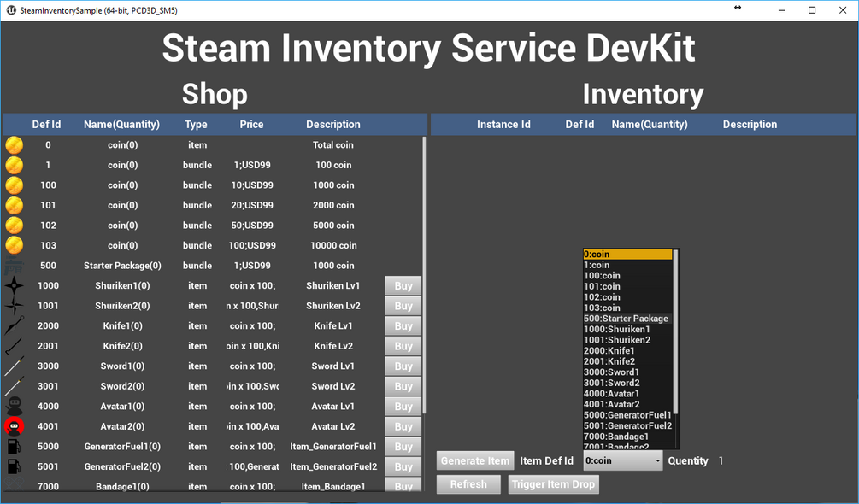Choose 5001:GeneratorFuel2 from the dropdown list
859x504 pixels.
point(628,425)
